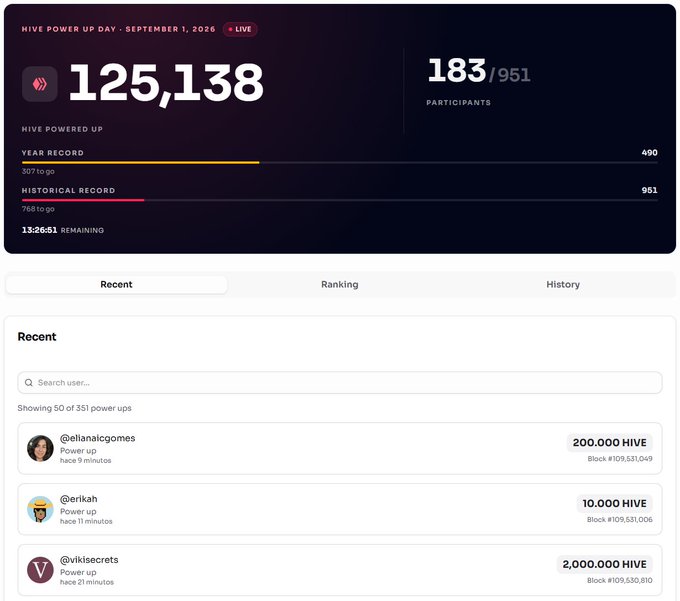Click the YEAR RECORD label
680x601 pixels.
click(x=52, y=153)
